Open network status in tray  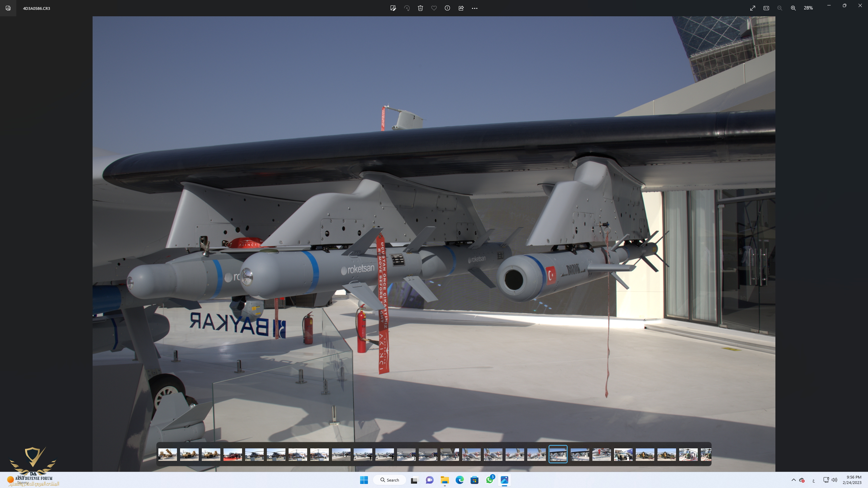click(x=826, y=480)
